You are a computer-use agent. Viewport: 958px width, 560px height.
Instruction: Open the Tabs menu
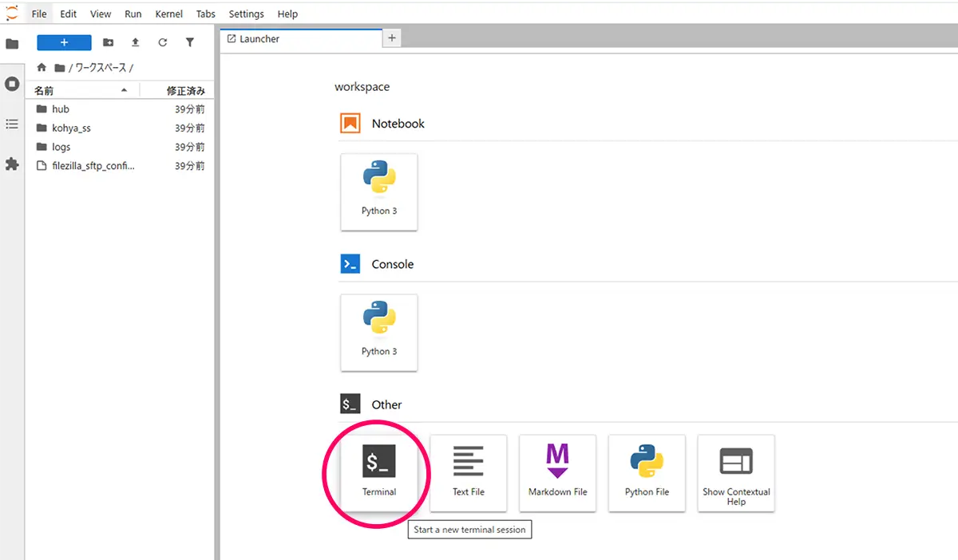(206, 14)
